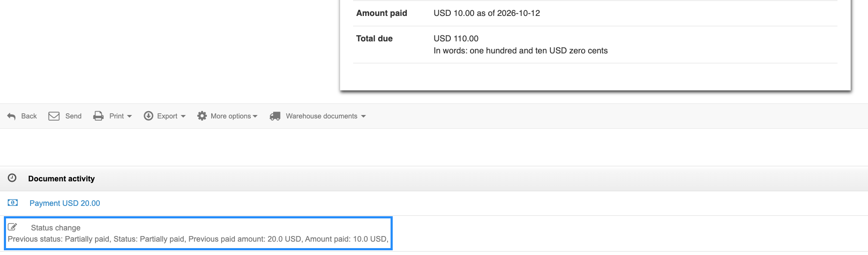Open the Print dropdown menu
The image size is (868, 255).
point(113,116)
